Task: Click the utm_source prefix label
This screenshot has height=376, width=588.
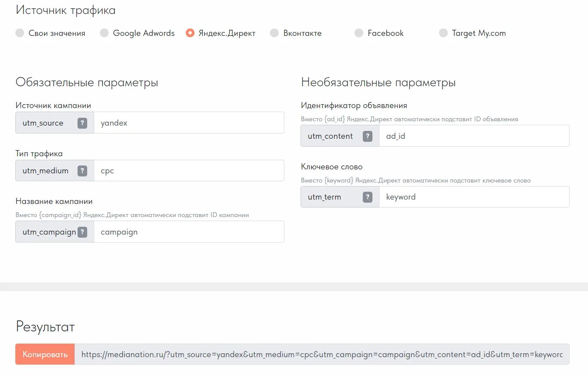Action: [43, 123]
